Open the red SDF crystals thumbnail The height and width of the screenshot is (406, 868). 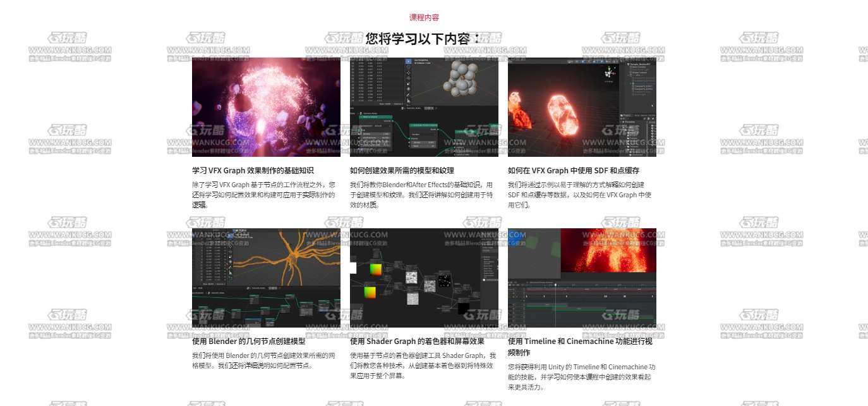coord(582,107)
